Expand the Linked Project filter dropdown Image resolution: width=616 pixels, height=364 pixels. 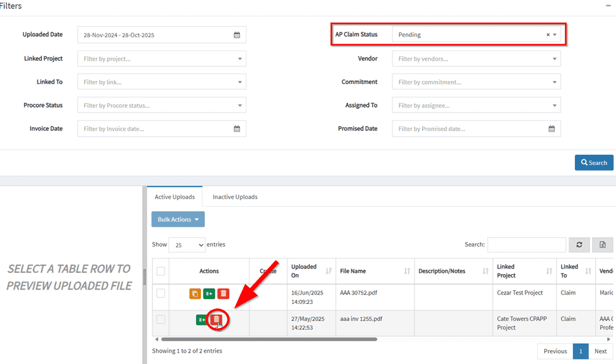[239, 59]
